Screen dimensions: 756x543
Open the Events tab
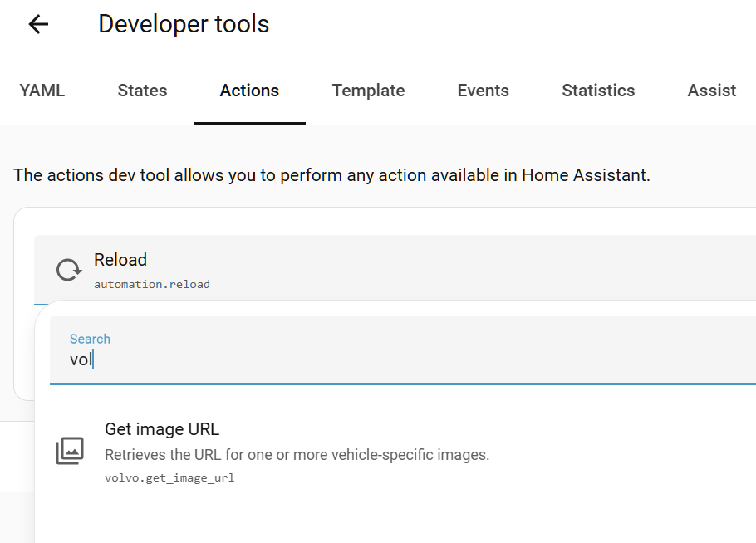tap(483, 90)
